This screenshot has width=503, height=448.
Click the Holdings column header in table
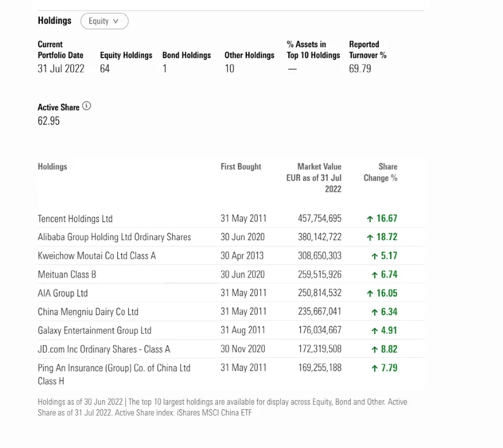52,167
